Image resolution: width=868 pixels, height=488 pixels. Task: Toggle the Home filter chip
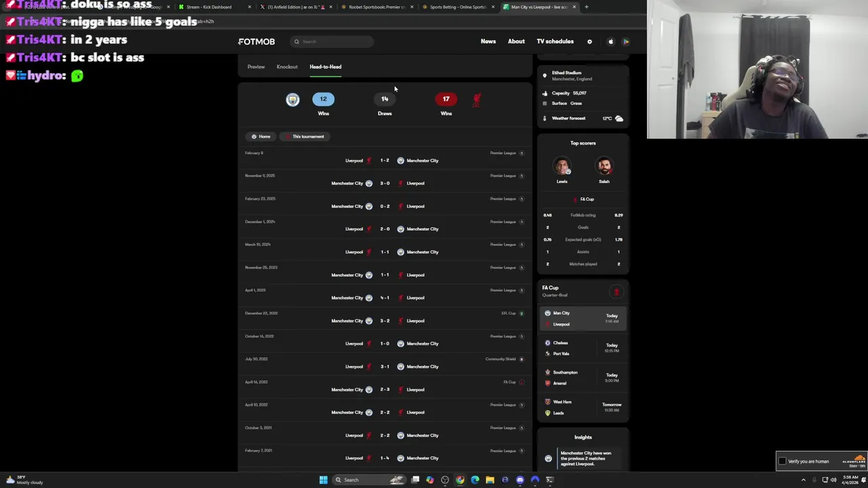coord(260,137)
